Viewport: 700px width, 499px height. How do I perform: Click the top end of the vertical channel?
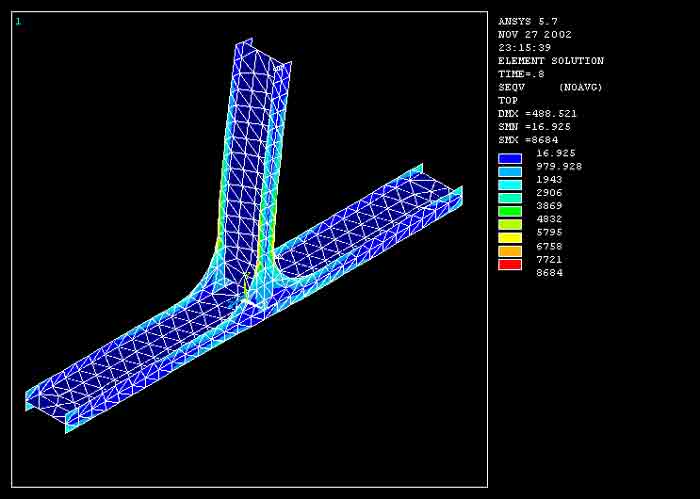pos(263,56)
